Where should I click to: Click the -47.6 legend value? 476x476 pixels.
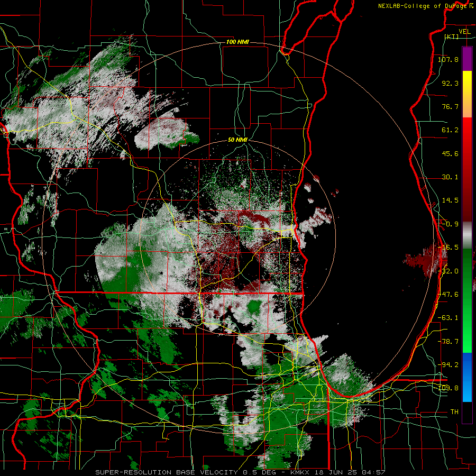coord(448,295)
